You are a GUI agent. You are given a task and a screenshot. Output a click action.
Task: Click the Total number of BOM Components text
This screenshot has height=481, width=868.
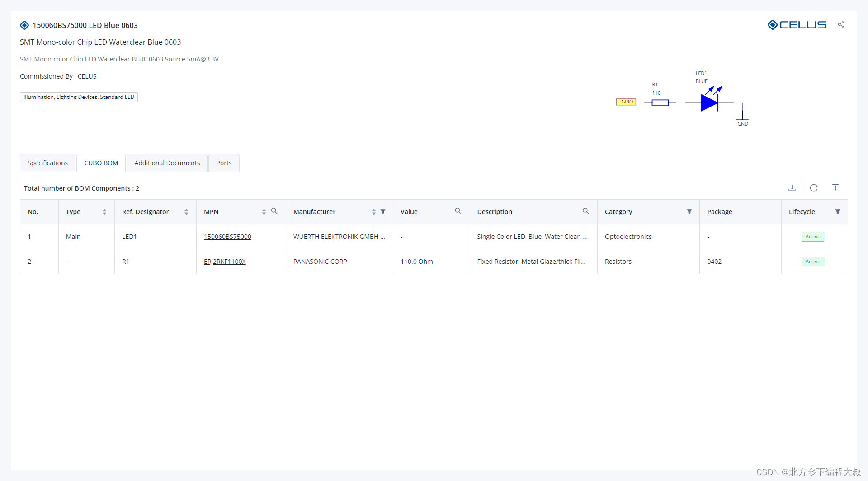(x=81, y=188)
